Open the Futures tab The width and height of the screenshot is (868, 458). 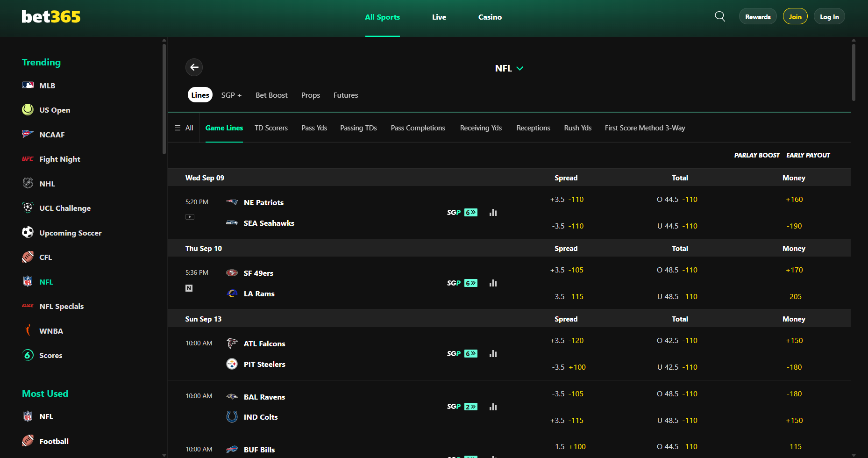[x=346, y=95]
